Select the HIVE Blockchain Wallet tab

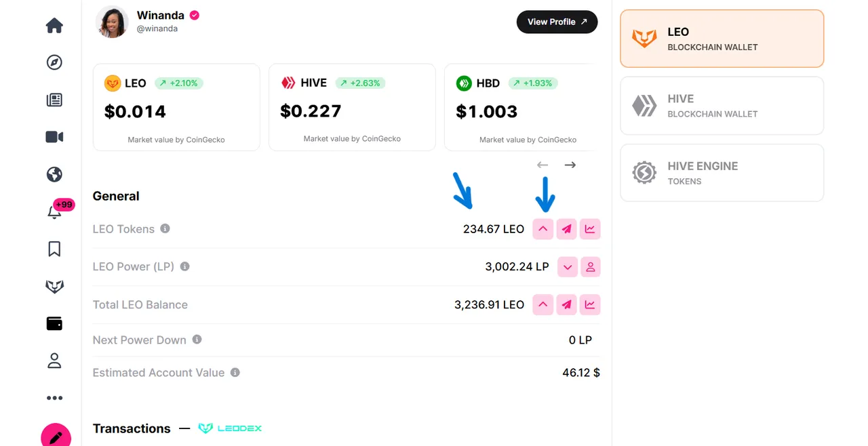pos(722,106)
